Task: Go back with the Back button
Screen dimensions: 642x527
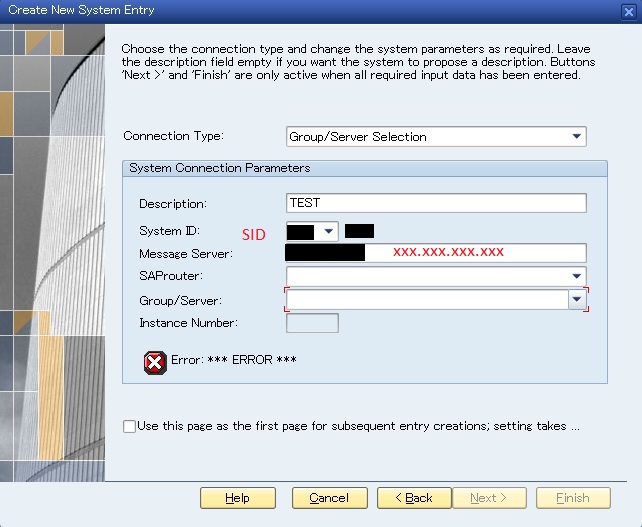Action: tap(414, 498)
